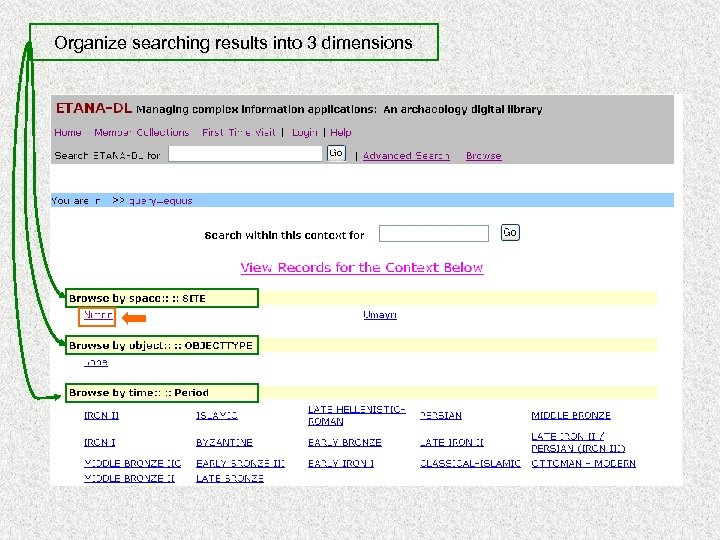Click 'Browse by time:: :: Period' heading

[x=139, y=393]
